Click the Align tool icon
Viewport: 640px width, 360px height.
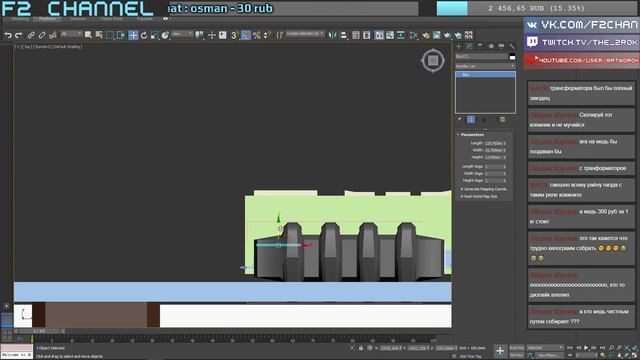(x=344, y=36)
